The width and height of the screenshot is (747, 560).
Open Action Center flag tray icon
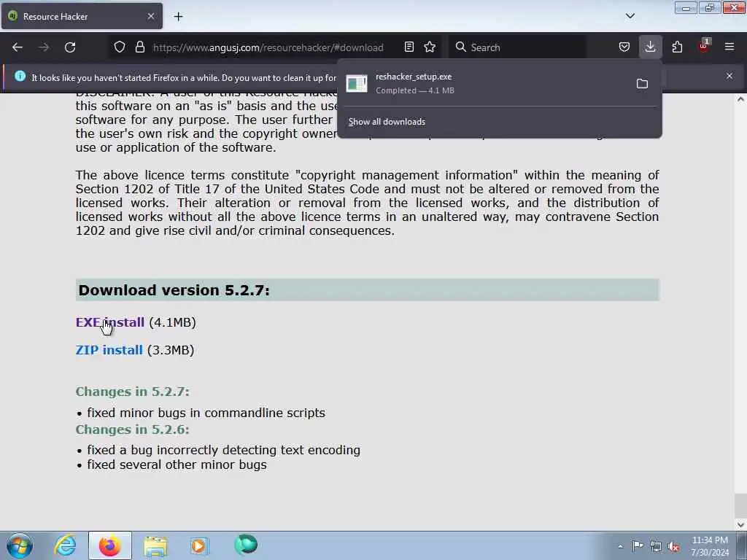click(x=638, y=546)
